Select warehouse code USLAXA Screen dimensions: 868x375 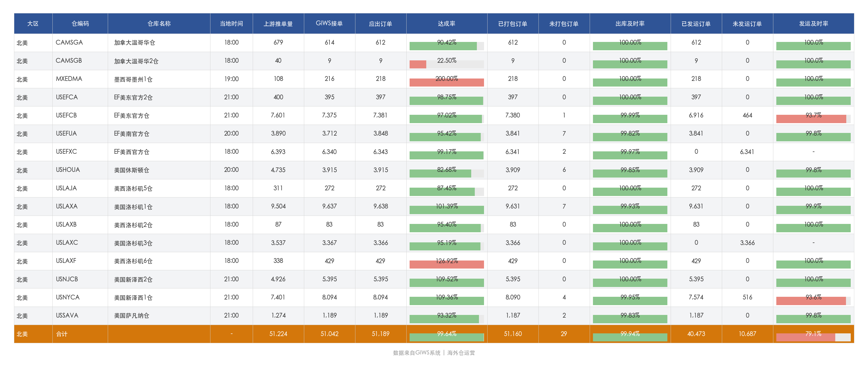67,206
